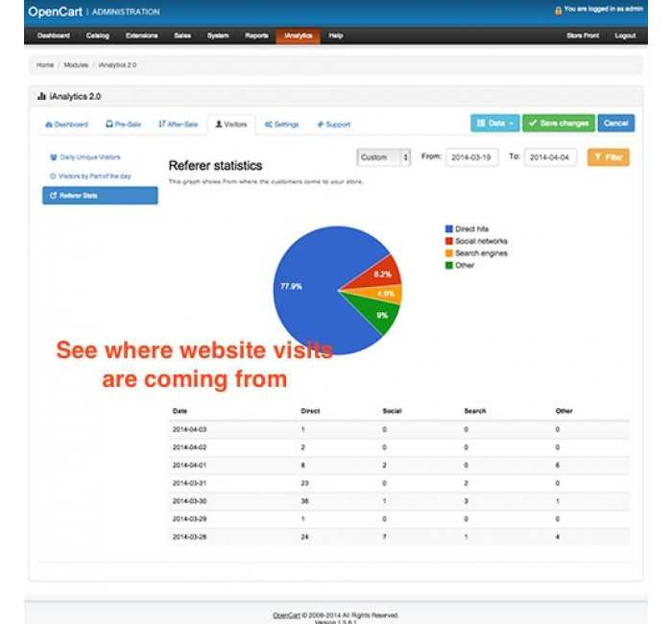Switch to the Support tab
This screenshot has height=624, width=672.
coord(334,124)
